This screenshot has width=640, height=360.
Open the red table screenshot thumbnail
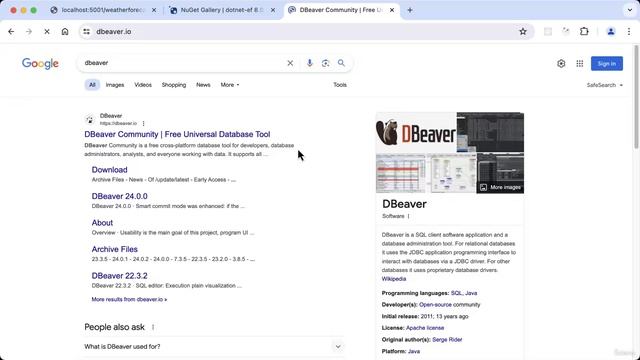tap(400, 173)
